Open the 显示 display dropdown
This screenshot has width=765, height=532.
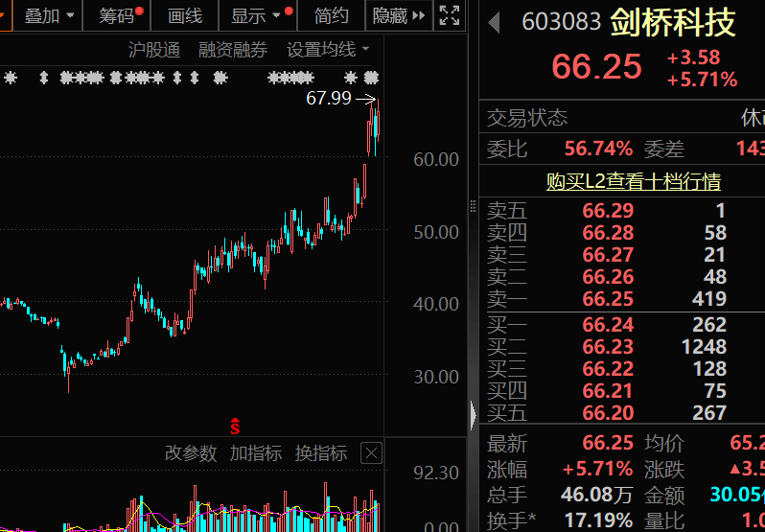point(255,15)
